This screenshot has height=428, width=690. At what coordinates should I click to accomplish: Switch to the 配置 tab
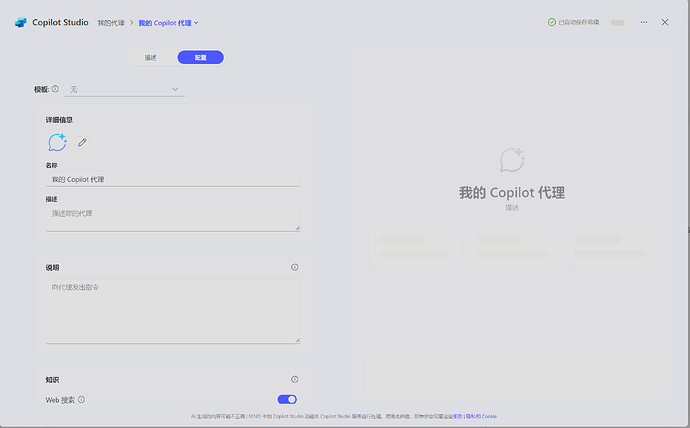(x=201, y=58)
